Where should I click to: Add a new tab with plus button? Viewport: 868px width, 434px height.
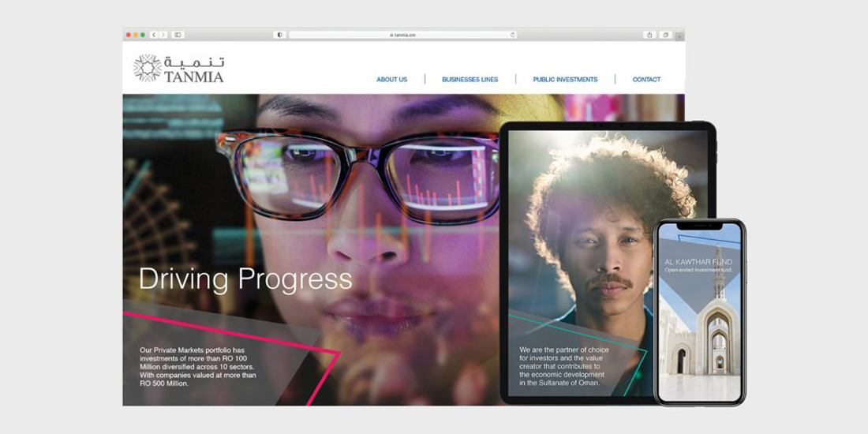[x=679, y=36]
